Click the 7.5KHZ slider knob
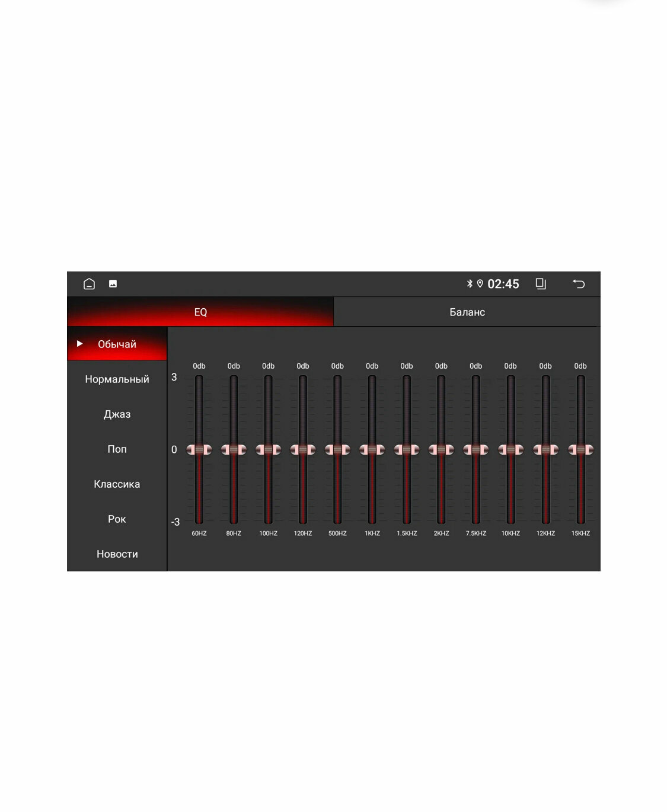Screen dimensions: 667x812 pyautogui.click(x=476, y=450)
